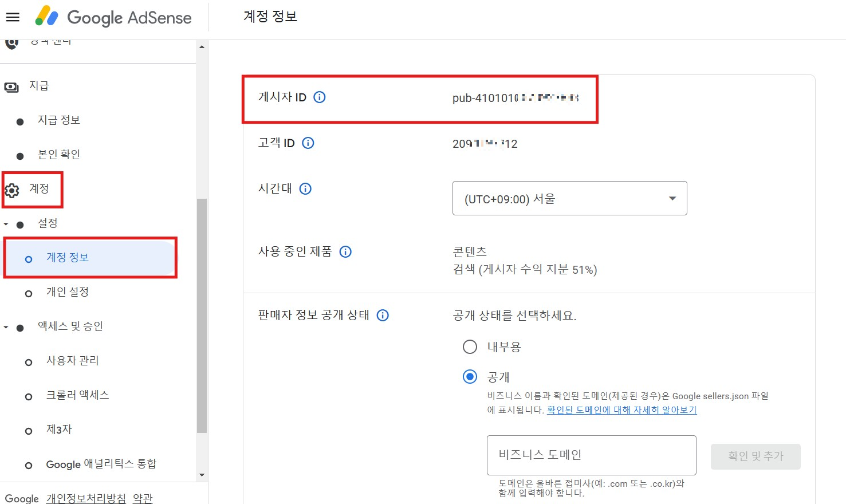
Task: Open the navigation hamburger menu
Action: (x=13, y=17)
